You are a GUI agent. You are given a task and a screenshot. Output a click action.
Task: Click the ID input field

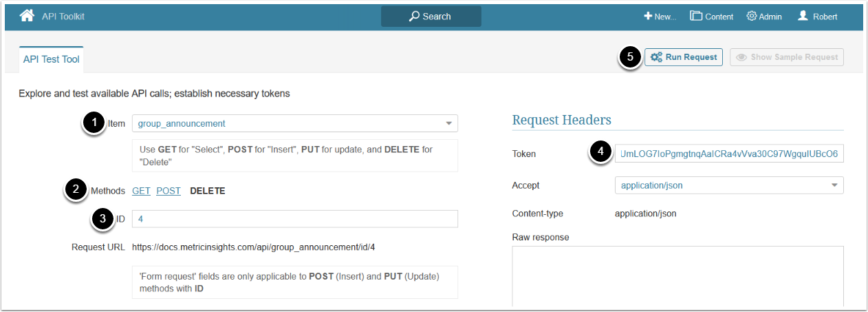(294, 219)
